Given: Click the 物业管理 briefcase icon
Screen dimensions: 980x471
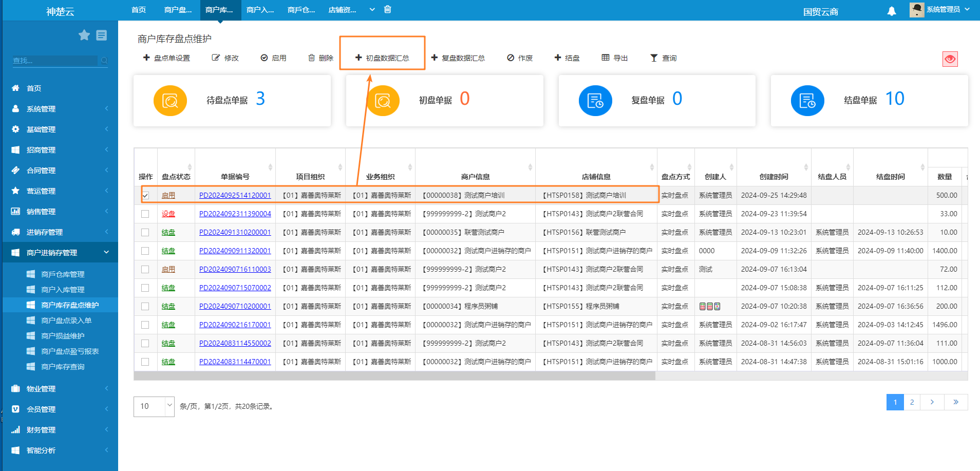Looking at the screenshot, I should tap(15, 388).
